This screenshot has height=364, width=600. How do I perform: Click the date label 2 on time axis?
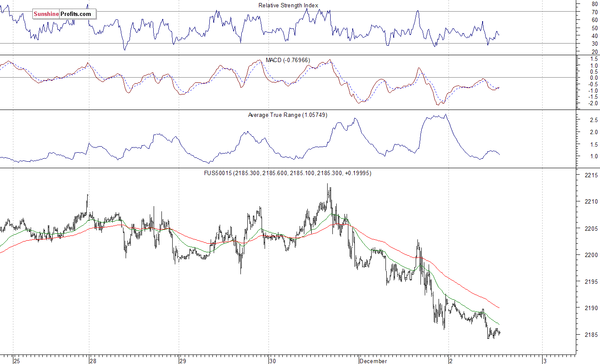click(x=451, y=361)
